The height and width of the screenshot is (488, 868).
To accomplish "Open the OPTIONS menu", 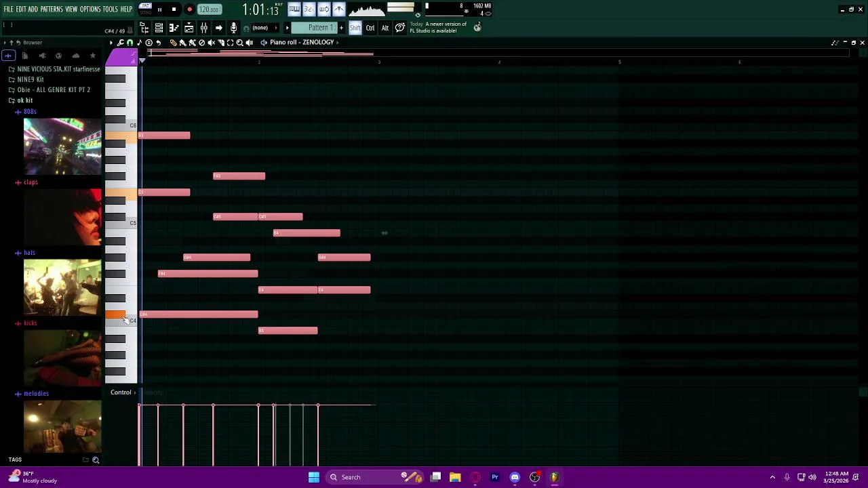I will [x=90, y=9].
